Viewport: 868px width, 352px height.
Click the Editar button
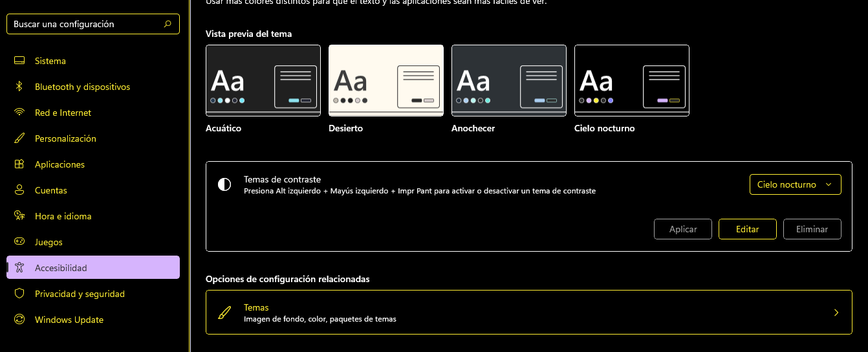748,230
